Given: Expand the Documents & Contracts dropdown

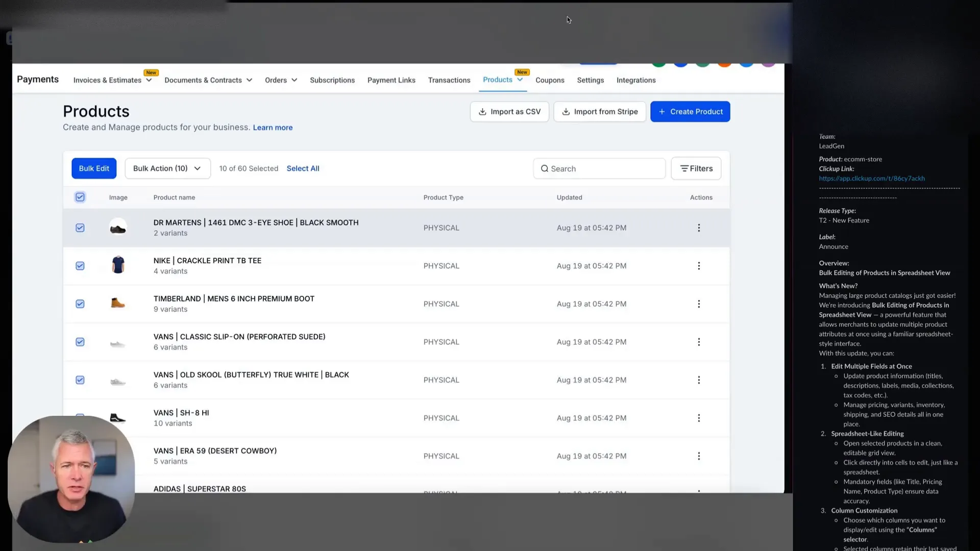Looking at the screenshot, I should click(x=208, y=80).
